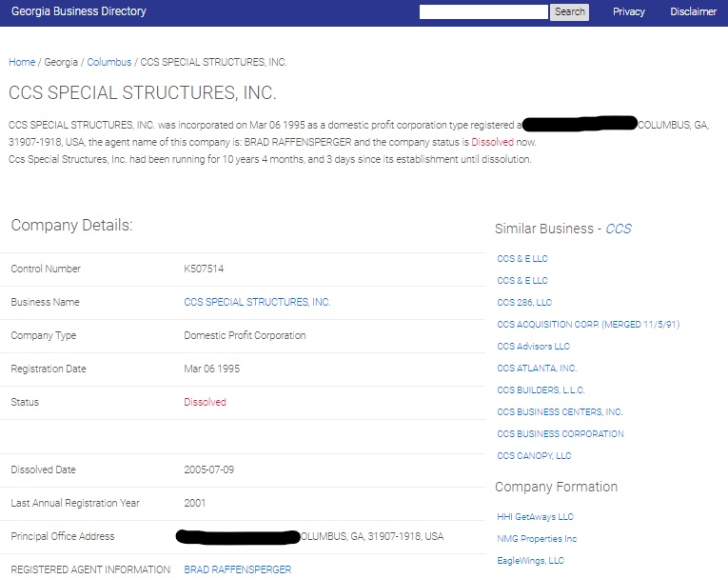Click the Registration Date value Mar 06 1995

tap(211, 369)
